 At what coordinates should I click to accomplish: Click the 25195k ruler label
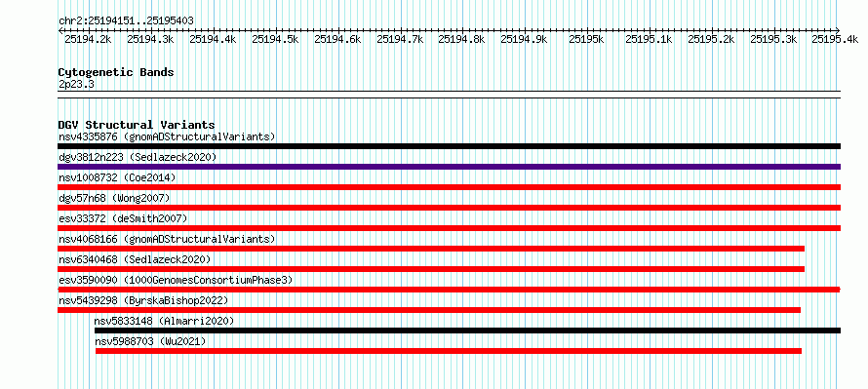click(x=587, y=39)
